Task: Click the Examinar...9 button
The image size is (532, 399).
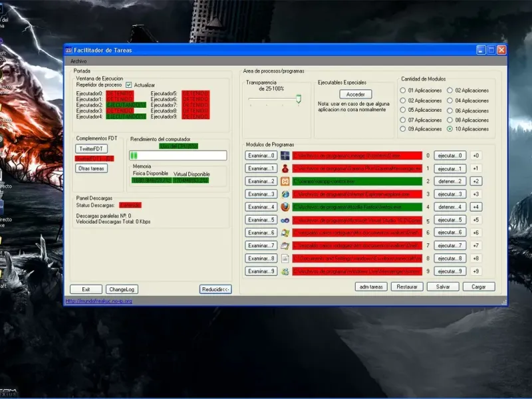Action: pos(261,271)
